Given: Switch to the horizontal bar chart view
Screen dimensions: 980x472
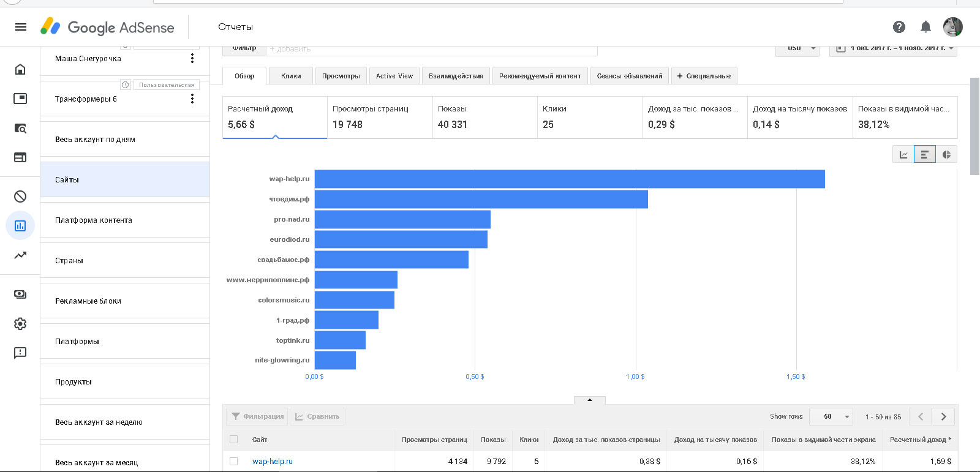Looking at the screenshot, I should (925, 154).
